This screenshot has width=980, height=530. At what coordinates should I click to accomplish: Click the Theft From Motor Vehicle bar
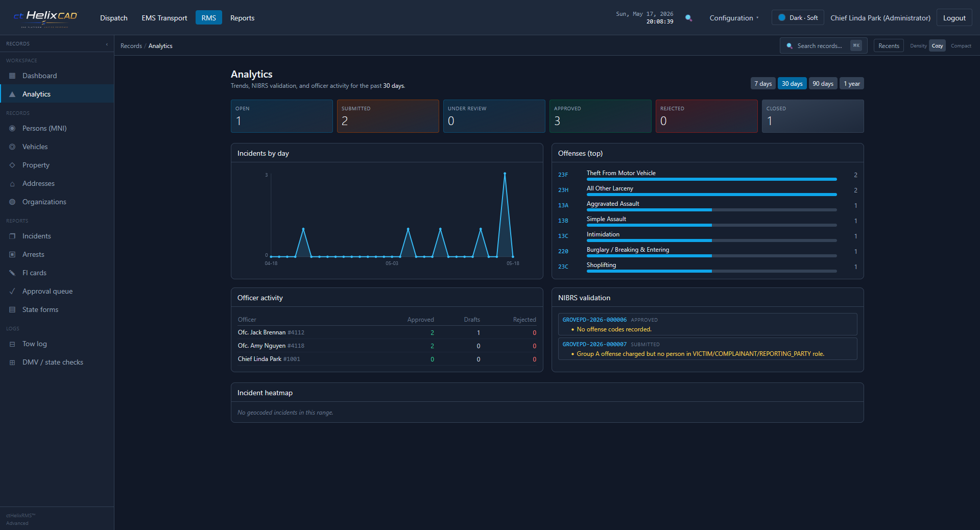tap(711, 179)
